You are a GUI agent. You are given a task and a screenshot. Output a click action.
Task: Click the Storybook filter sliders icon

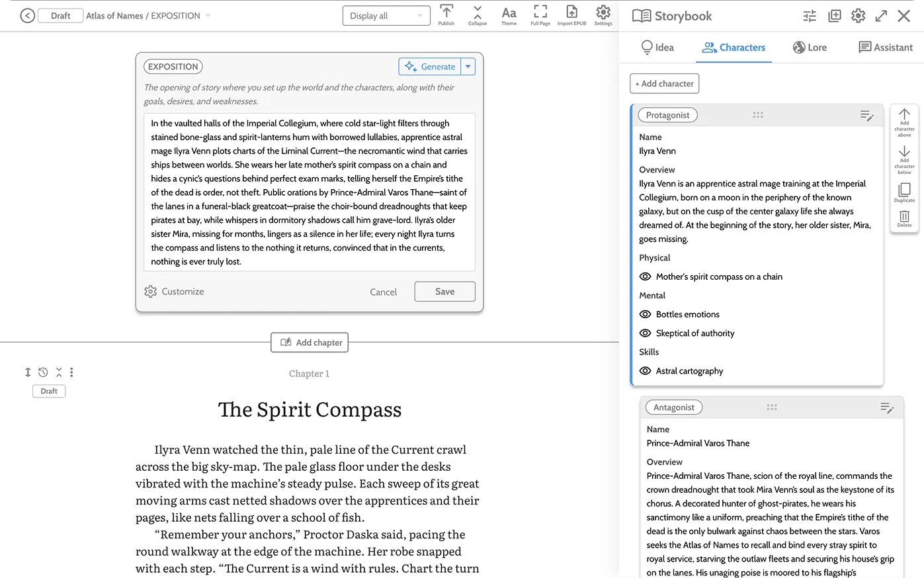[x=809, y=15]
